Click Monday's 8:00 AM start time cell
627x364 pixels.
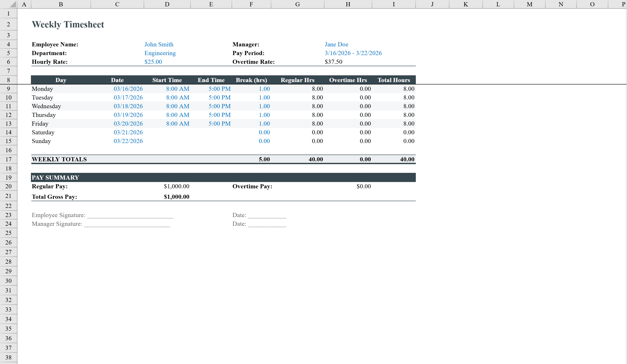pos(178,89)
